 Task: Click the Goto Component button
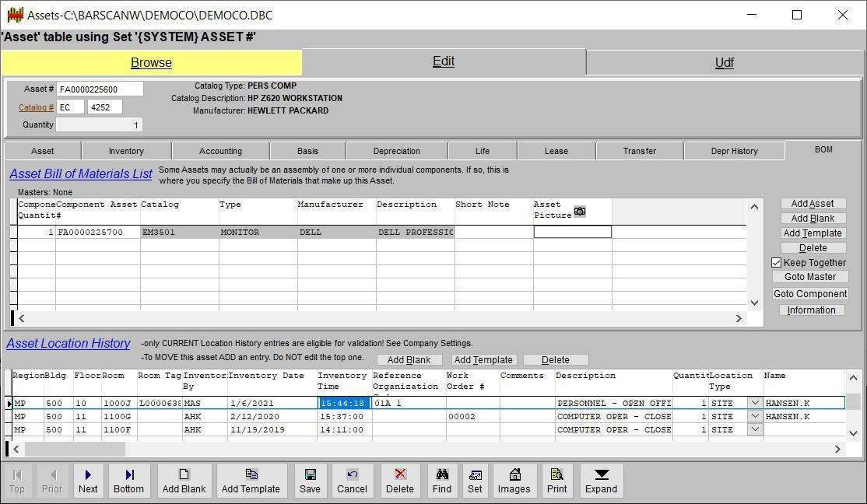pos(810,294)
